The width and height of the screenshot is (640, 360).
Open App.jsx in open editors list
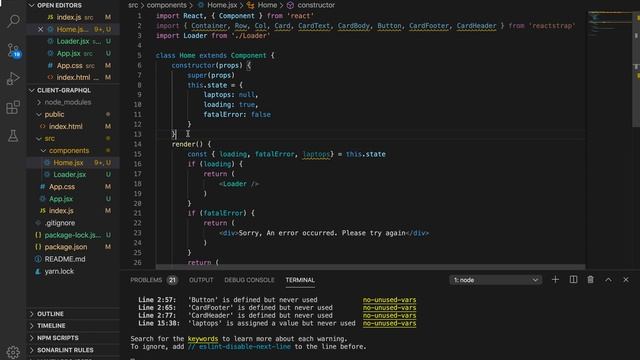coord(73,53)
